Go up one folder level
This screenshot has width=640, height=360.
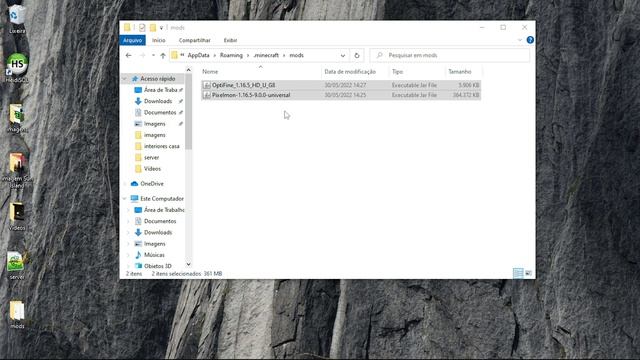[163, 56]
